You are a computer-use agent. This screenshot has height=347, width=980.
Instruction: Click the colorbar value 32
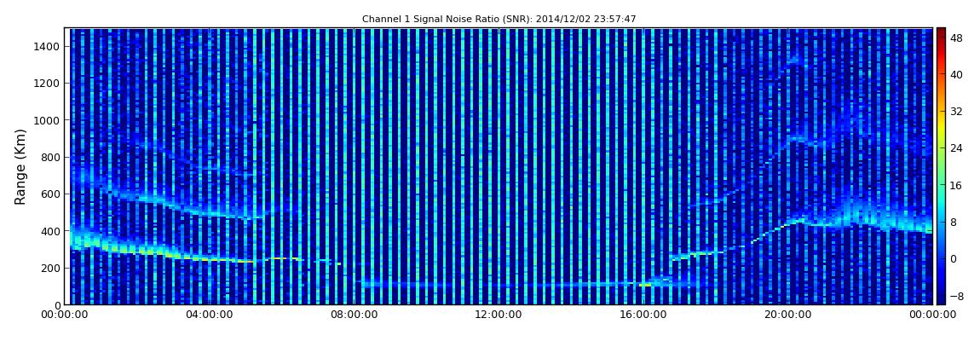[956, 112]
